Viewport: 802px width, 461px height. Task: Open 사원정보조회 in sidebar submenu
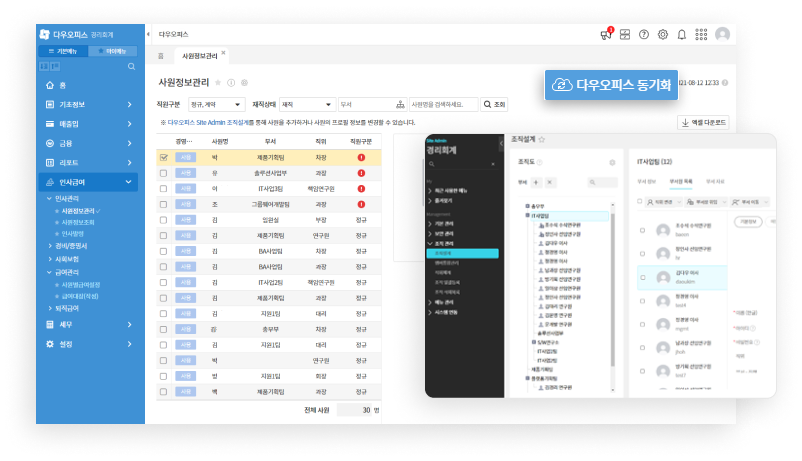click(x=78, y=223)
